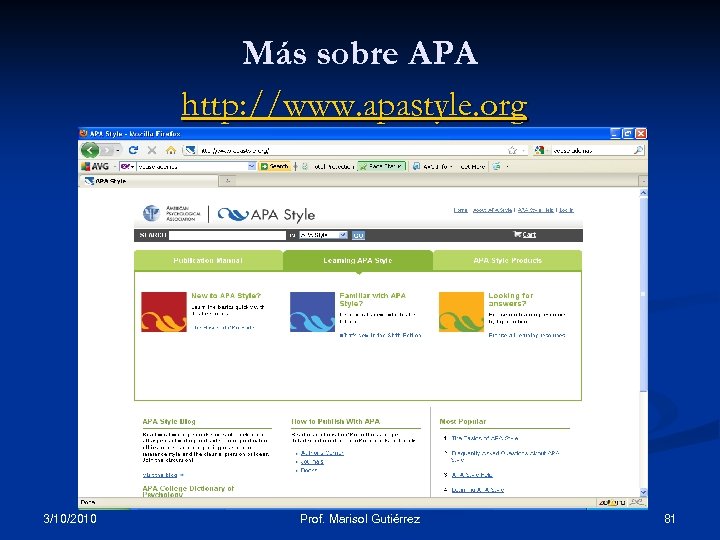Click the tab list dropdown at the tab bar end
The width and height of the screenshot is (720, 540).
tap(643, 181)
